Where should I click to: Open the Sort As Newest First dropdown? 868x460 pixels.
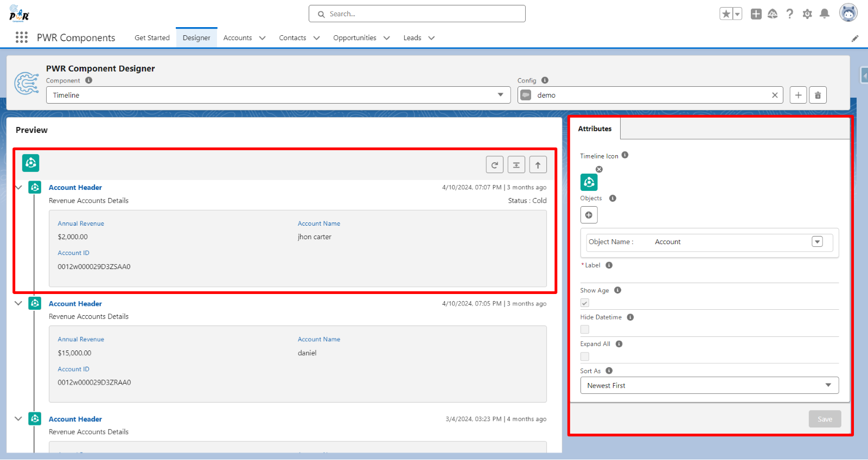click(x=710, y=385)
